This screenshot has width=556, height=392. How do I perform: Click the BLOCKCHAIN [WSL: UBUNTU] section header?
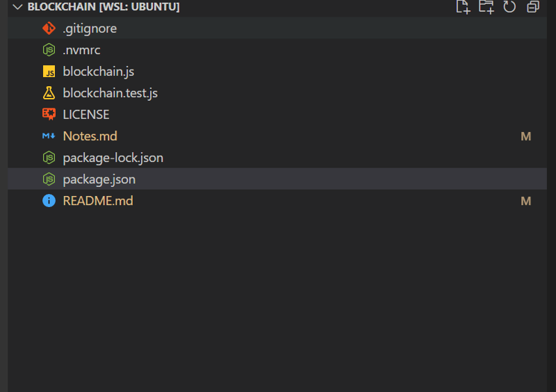(x=104, y=7)
